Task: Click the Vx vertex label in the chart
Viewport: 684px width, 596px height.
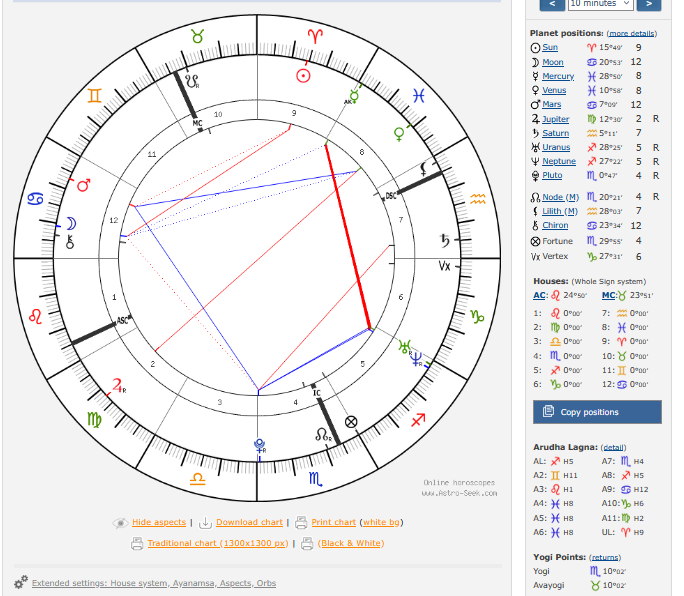Action: click(x=444, y=266)
